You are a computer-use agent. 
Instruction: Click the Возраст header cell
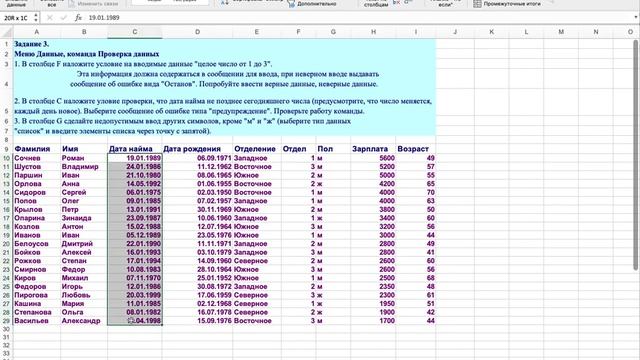(416, 149)
